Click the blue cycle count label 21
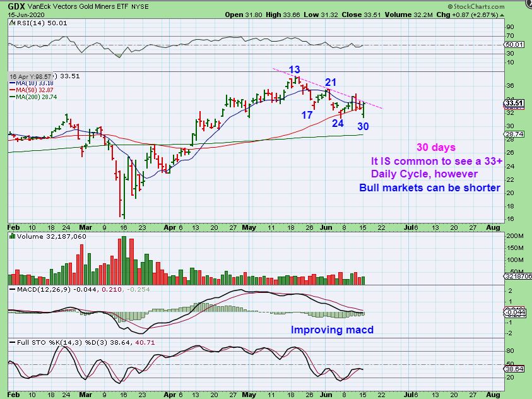 pyautogui.click(x=331, y=82)
